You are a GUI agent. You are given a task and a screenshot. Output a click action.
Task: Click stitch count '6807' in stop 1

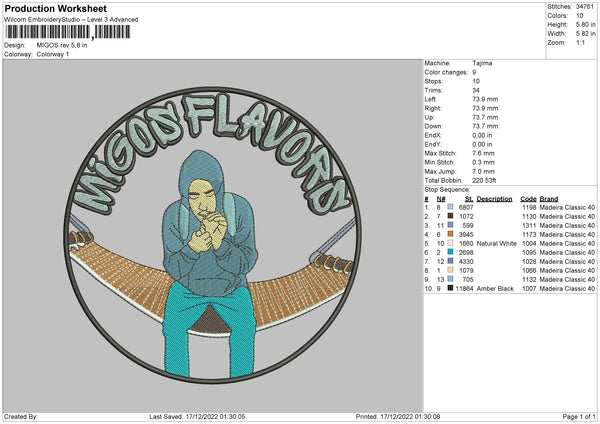(x=466, y=207)
